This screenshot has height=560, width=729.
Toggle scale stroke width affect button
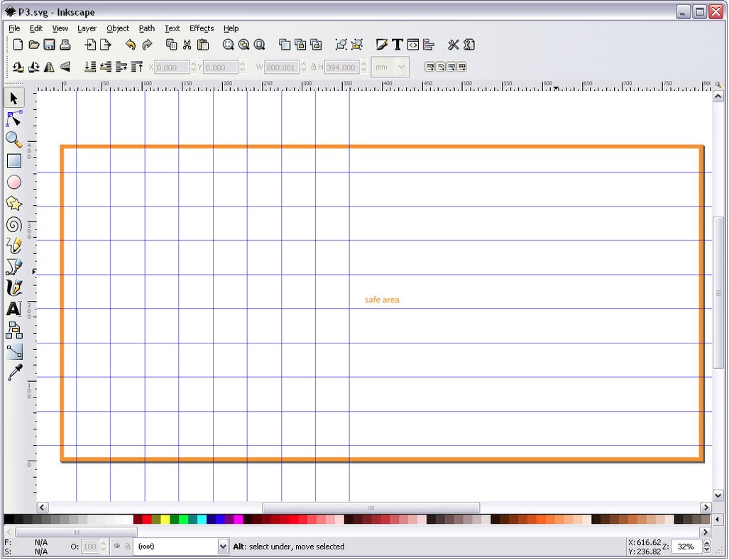(x=429, y=67)
